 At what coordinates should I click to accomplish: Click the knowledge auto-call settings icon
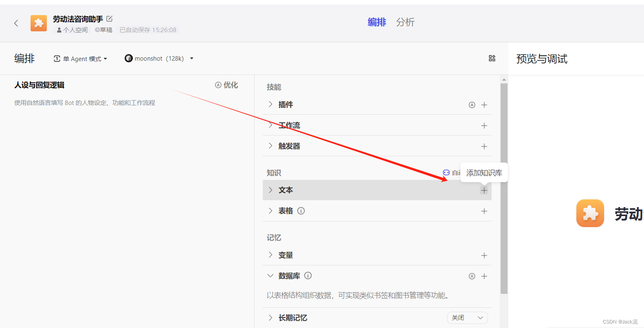446,173
